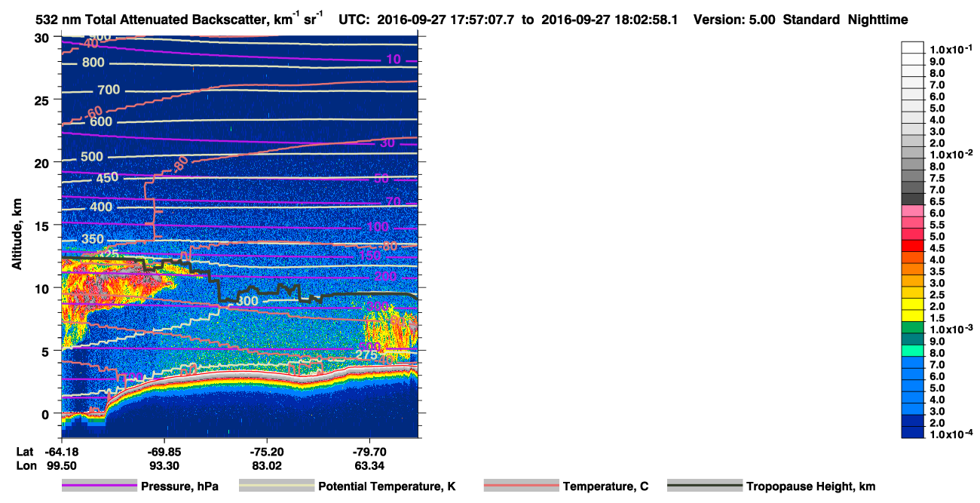Click the 800 potential temperature contour label
Image resolution: width=980 pixels, height=503 pixels.
coord(93,63)
